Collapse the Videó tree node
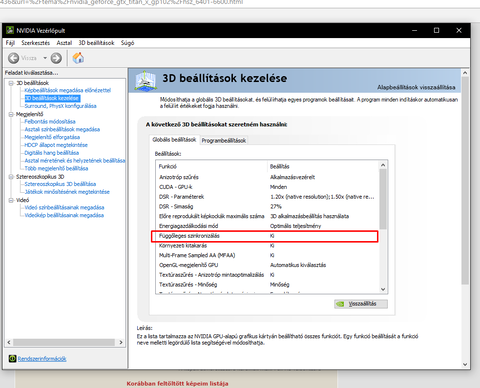The width and height of the screenshot is (480, 388). click(x=11, y=200)
